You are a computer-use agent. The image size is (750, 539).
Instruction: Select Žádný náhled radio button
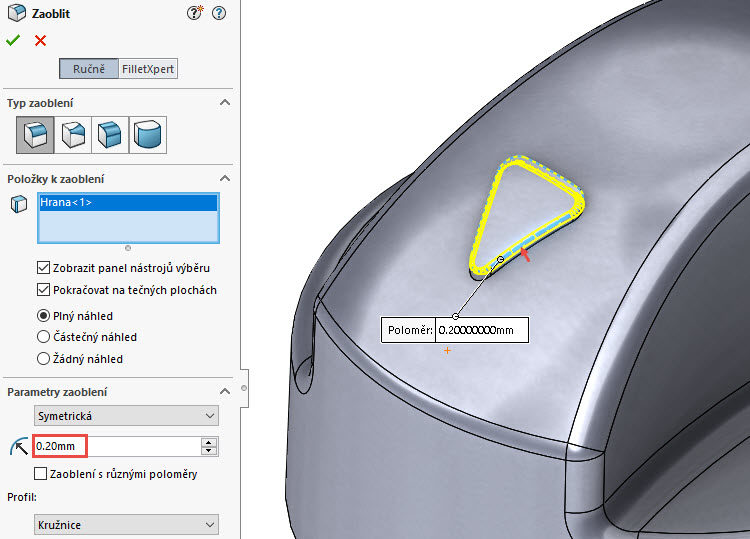(x=43, y=358)
